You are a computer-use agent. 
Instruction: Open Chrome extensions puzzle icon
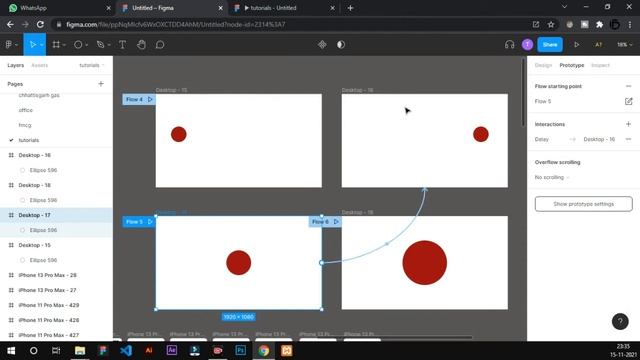pyautogui.click(x=599, y=24)
